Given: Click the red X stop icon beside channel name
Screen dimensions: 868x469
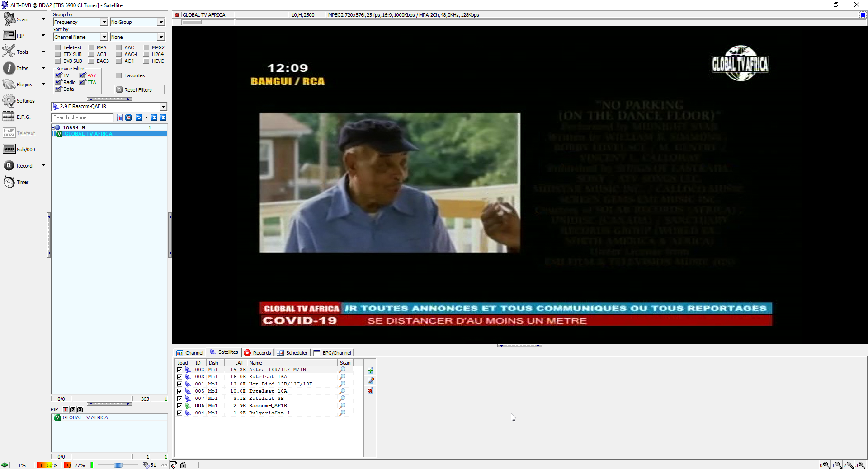Looking at the screenshot, I should pyautogui.click(x=177, y=15).
